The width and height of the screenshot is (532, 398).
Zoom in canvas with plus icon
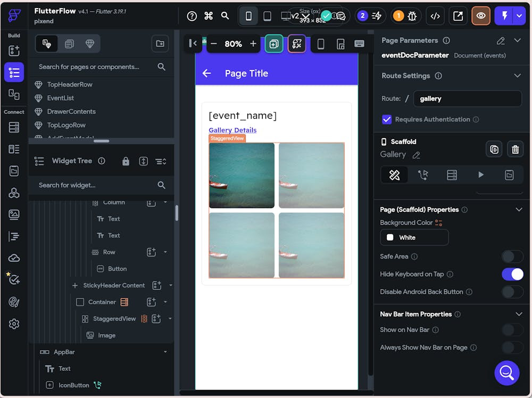pos(253,44)
